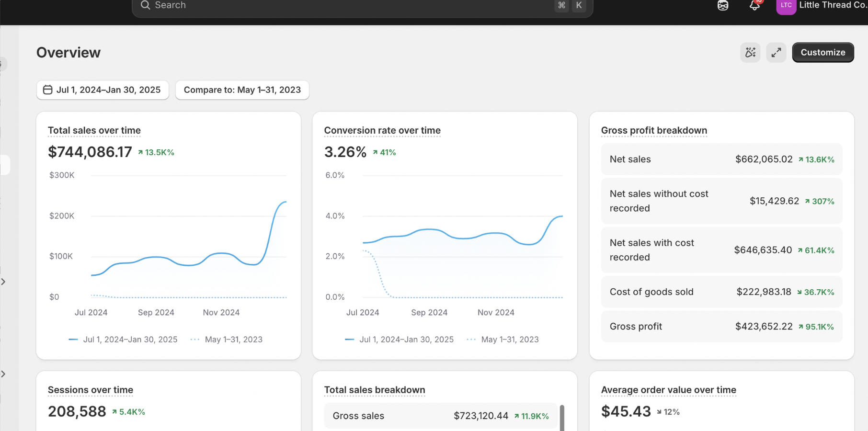The image size is (868, 431).
Task: Select the Net sales row
Action: point(721,159)
